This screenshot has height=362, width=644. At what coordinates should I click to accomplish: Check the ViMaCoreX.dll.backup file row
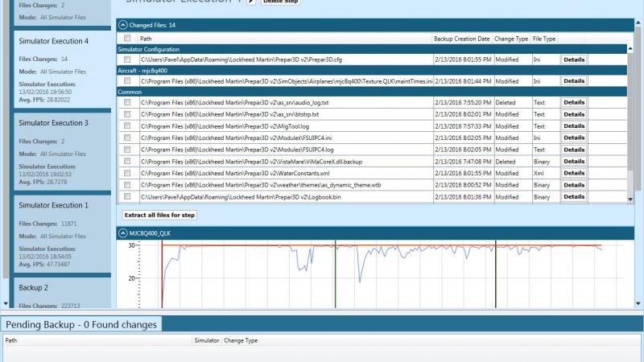(x=127, y=162)
